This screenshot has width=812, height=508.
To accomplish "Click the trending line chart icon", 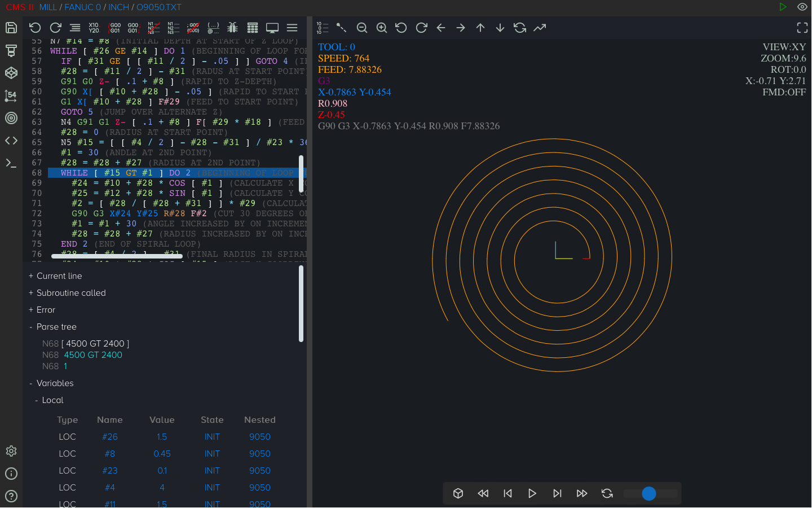I will (540, 28).
